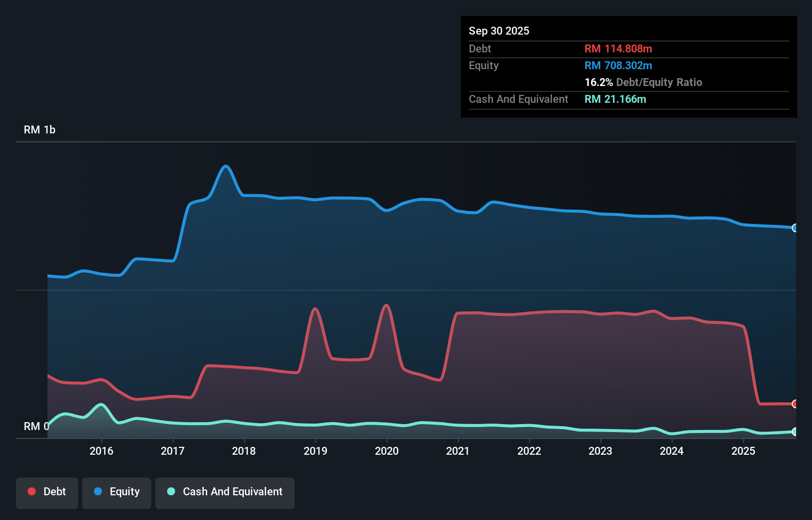Select the Equity end-point marker on chart

795,228
